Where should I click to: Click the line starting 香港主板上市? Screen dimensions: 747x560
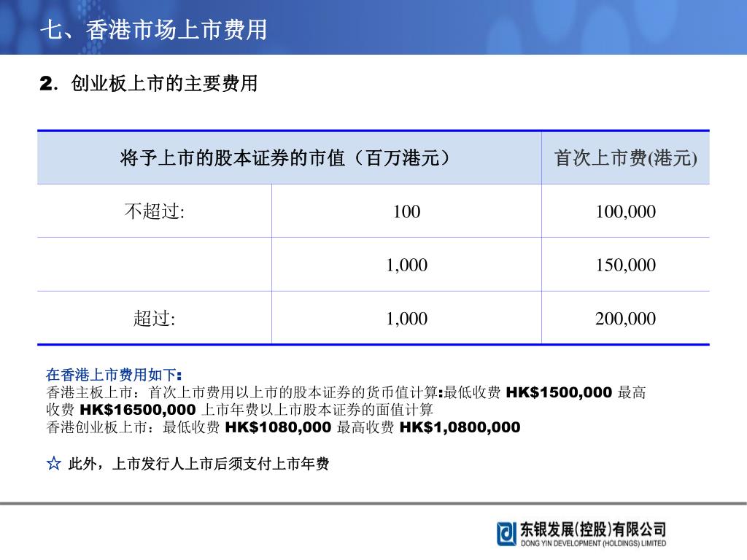point(346,392)
